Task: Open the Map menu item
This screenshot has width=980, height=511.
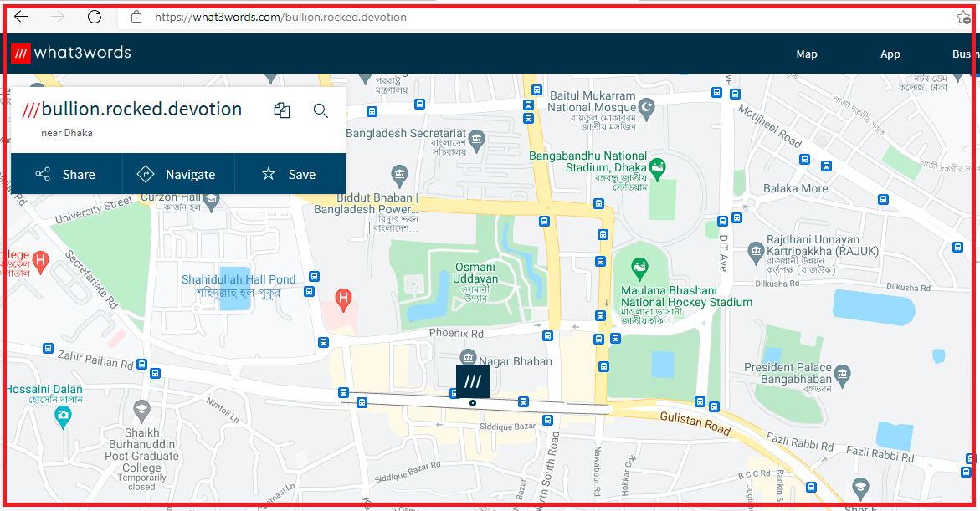Action: pos(806,54)
